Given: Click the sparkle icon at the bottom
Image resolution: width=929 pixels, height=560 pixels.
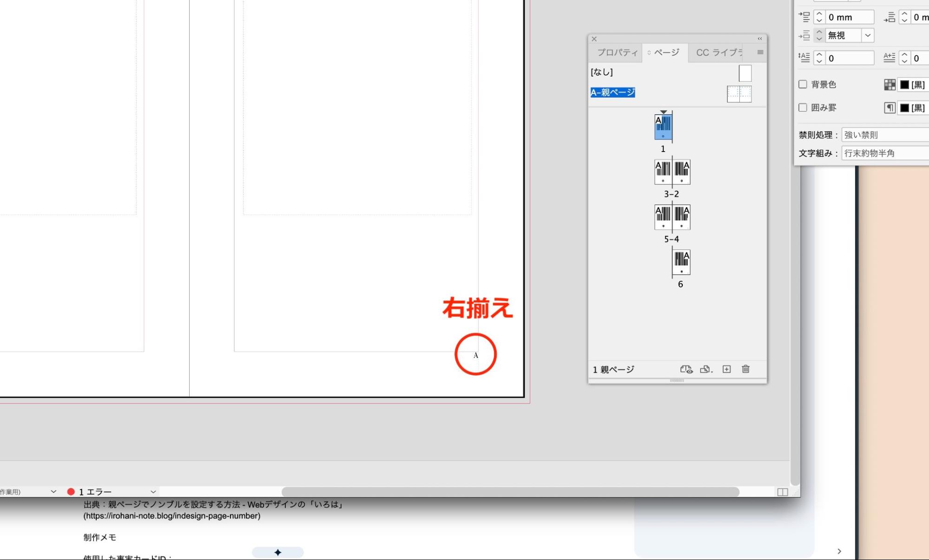Looking at the screenshot, I should point(277,552).
